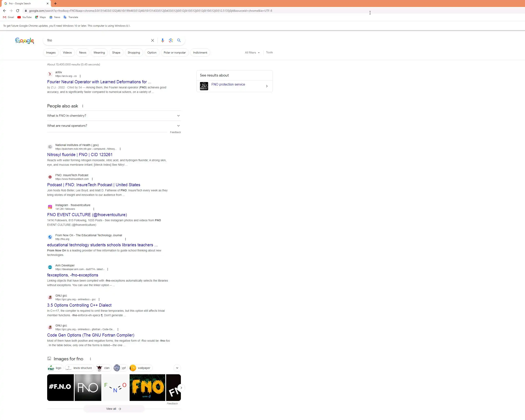Clear the search box with X icon

click(x=152, y=40)
